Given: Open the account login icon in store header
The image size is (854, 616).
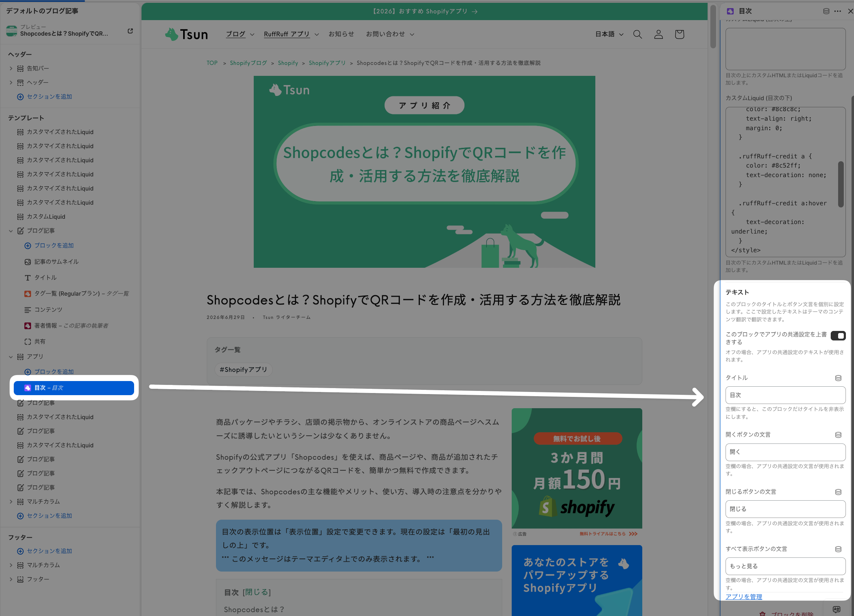Looking at the screenshot, I should click(x=658, y=34).
